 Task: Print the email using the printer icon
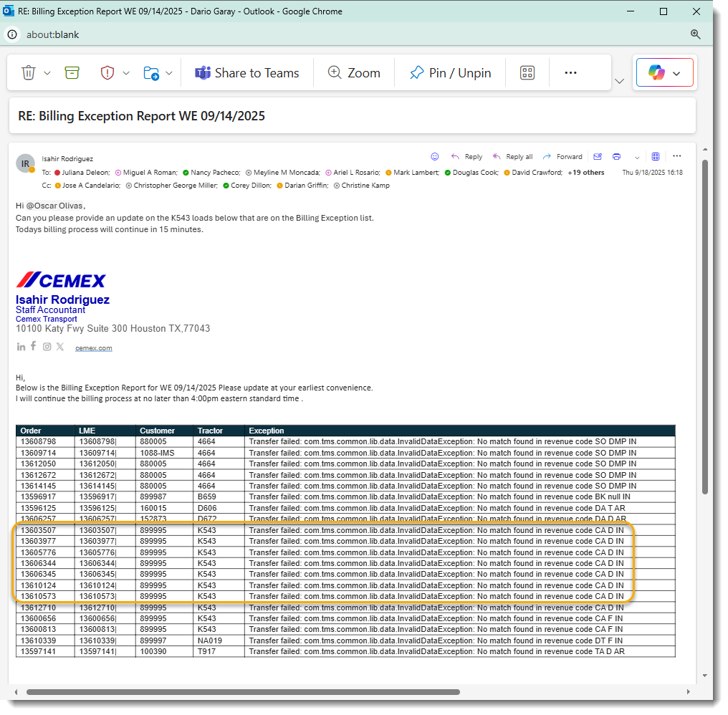point(616,156)
